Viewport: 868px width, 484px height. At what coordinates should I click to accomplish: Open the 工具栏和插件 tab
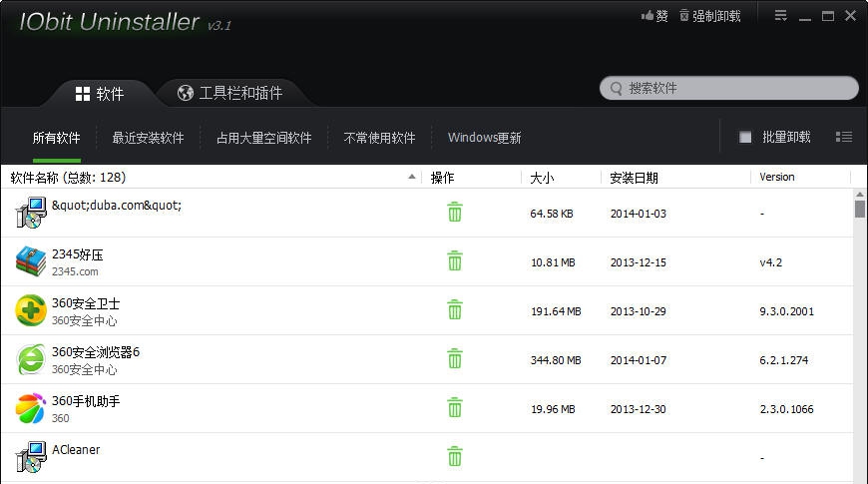click(229, 93)
